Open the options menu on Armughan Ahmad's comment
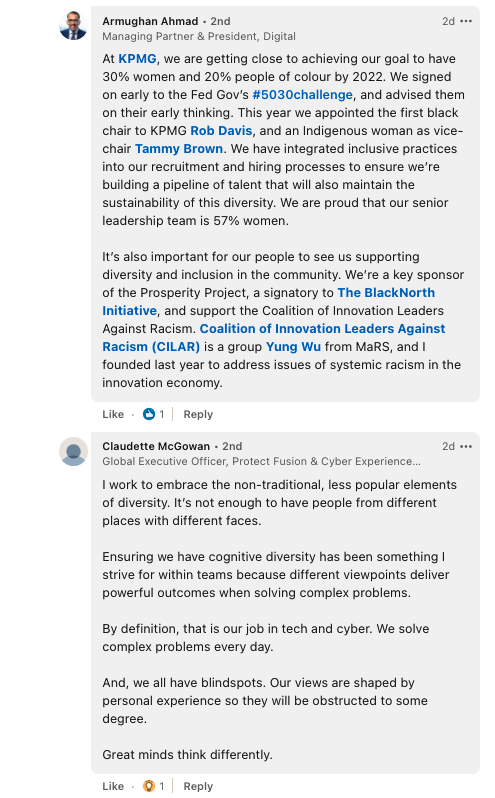The width and height of the screenshot is (495, 798). tap(466, 21)
